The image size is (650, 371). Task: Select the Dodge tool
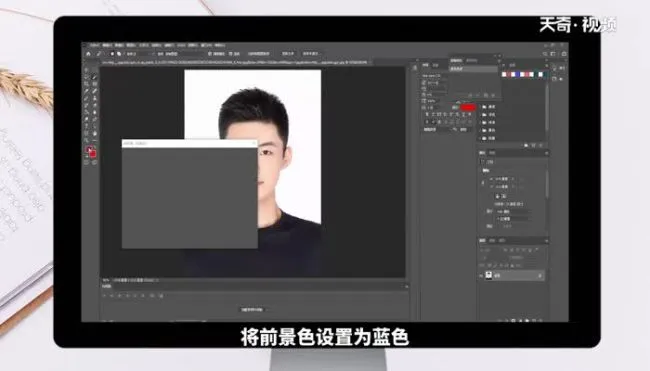86,119
